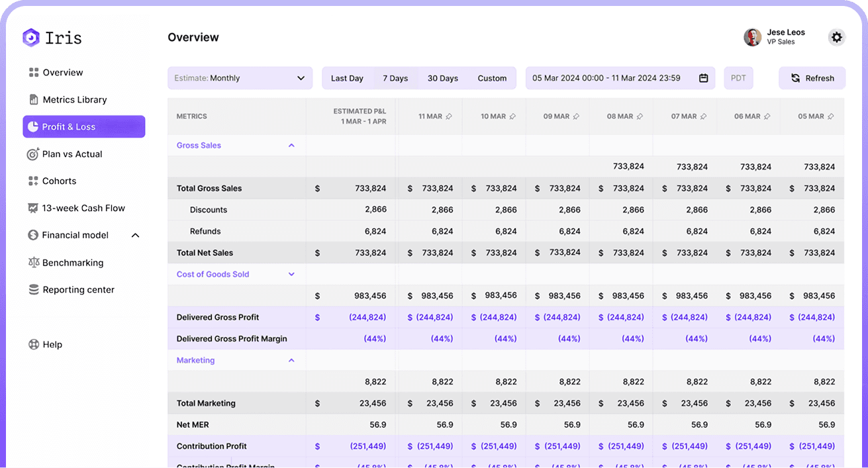Image resolution: width=868 pixels, height=468 pixels.
Task: Open the Estimate Monthly dropdown
Action: tap(240, 78)
